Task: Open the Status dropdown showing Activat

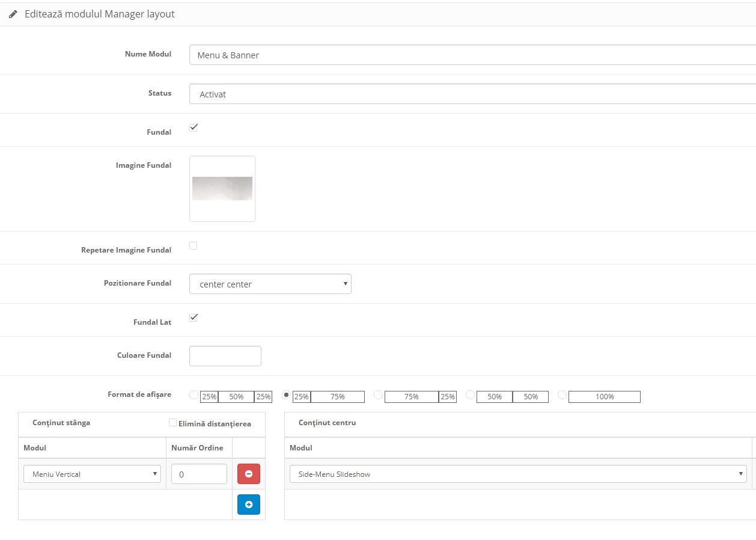Action: pyautogui.click(x=472, y=94)
